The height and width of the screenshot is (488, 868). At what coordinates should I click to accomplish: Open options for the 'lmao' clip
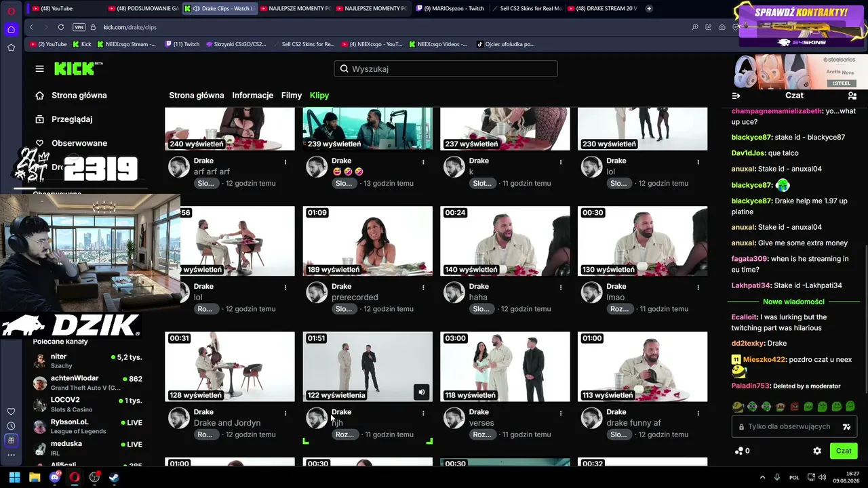click(698, 287)
